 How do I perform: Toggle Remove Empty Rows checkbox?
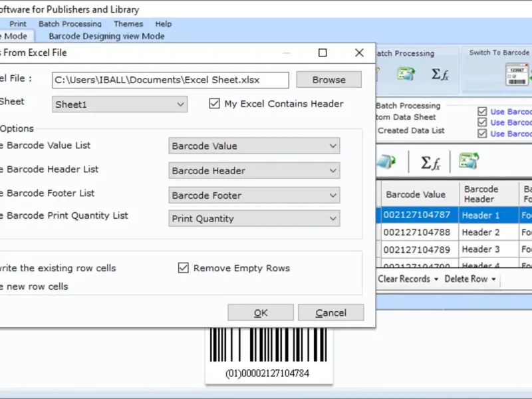click(x=184, y=268)
